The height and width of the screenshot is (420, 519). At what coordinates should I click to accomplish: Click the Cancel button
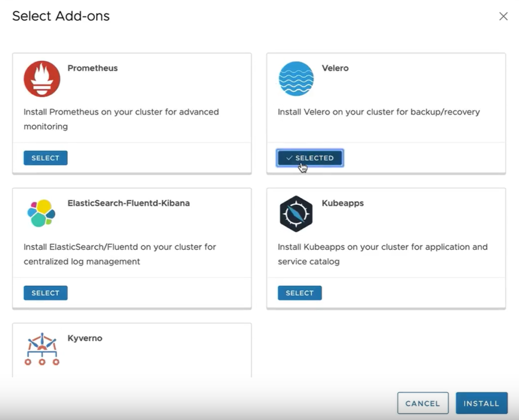tap(423, 403)
